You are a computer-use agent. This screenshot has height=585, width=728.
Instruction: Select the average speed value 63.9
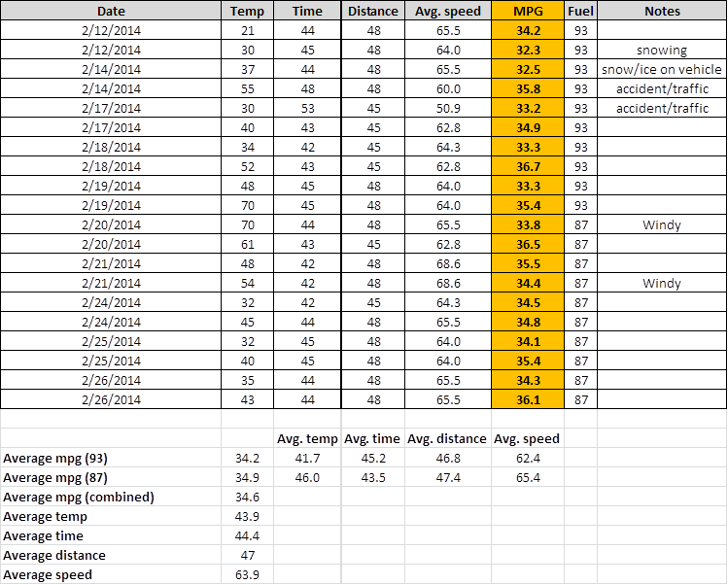[248, 574]
